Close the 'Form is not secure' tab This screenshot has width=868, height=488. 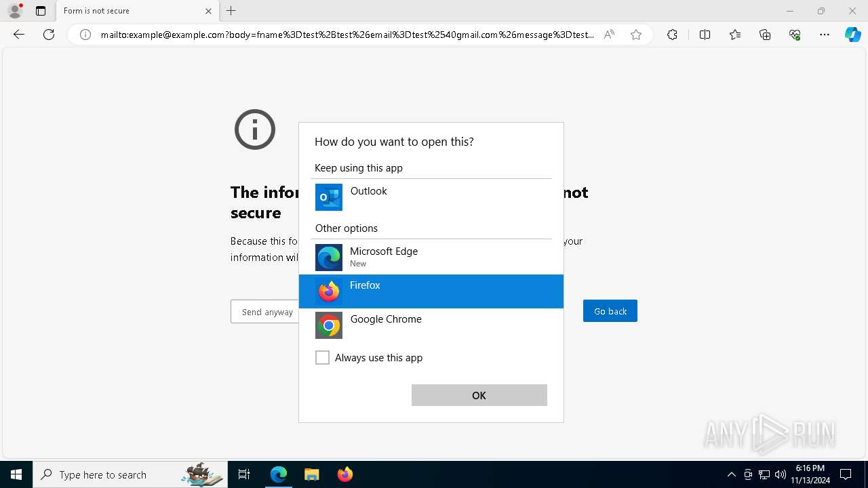208,11
